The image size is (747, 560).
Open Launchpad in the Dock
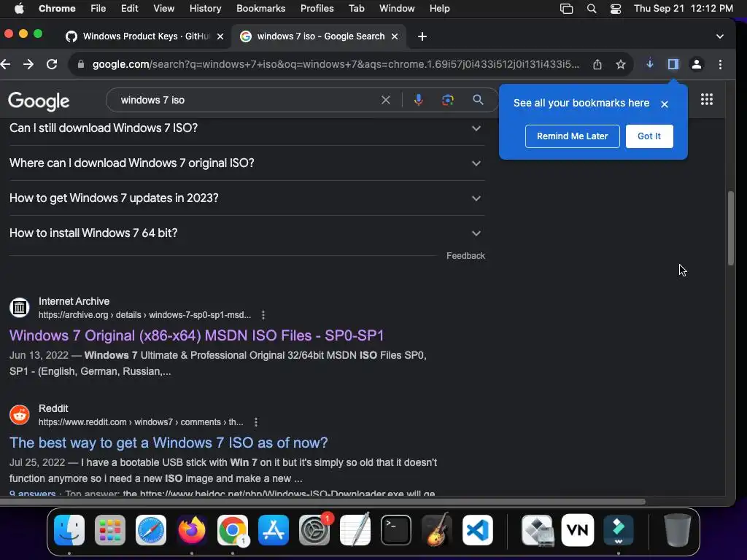click(x=110, y=530)
